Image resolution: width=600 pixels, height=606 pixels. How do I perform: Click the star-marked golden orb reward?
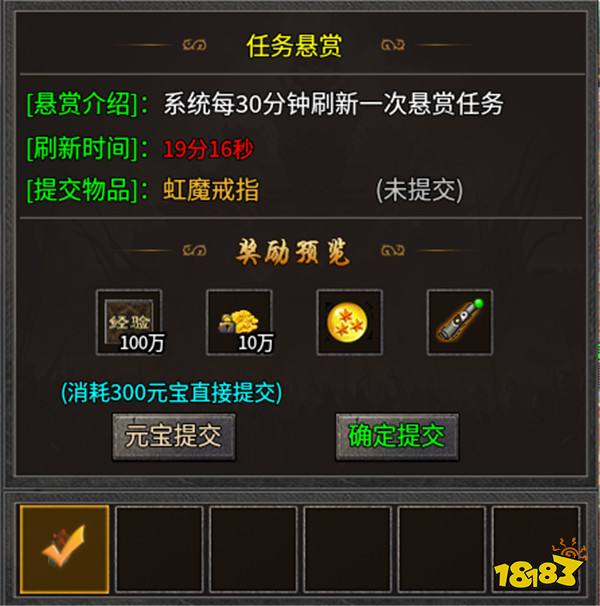tap(349, 322)
